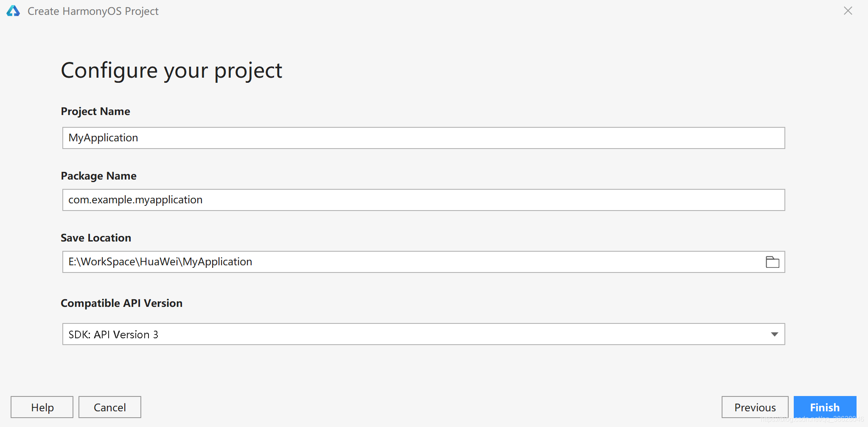The image size is (868, 427).
Task: Click the Save Location label
Action: [96, 238]
